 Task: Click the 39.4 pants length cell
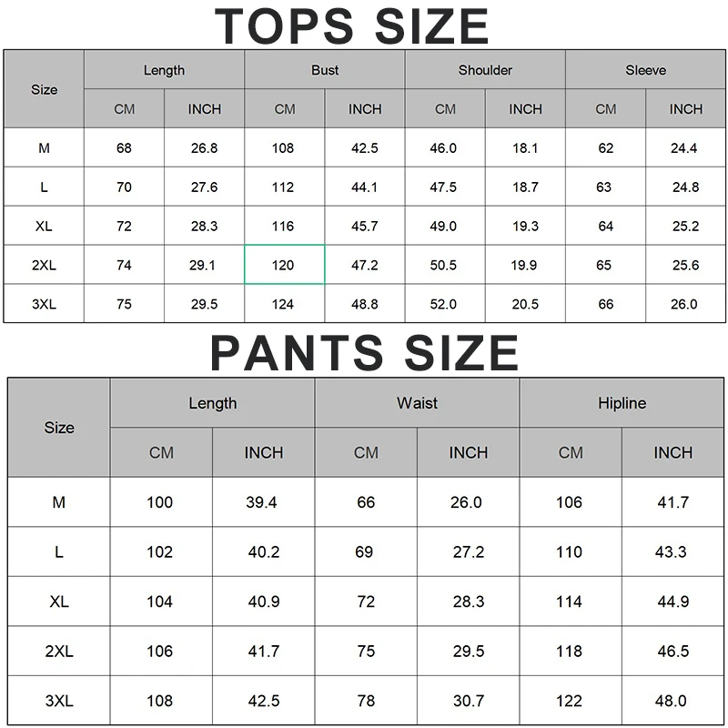263,502
